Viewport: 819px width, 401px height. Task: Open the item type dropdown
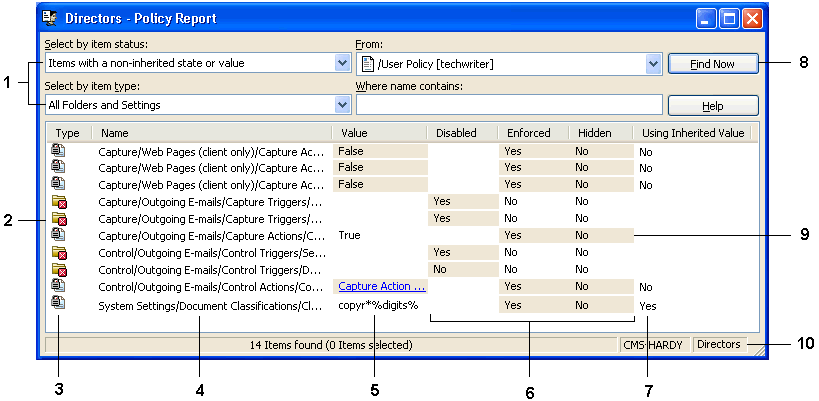343,104
